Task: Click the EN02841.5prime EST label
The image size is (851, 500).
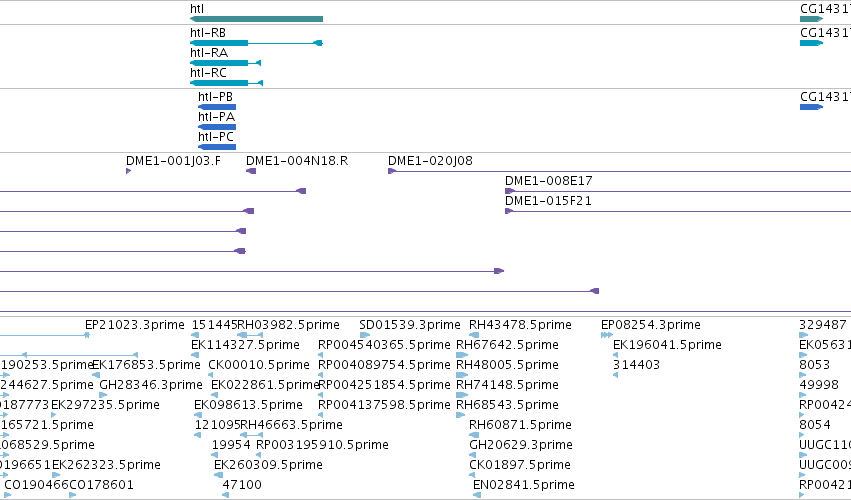Action: pyautogui.click(x=524, y=485)
